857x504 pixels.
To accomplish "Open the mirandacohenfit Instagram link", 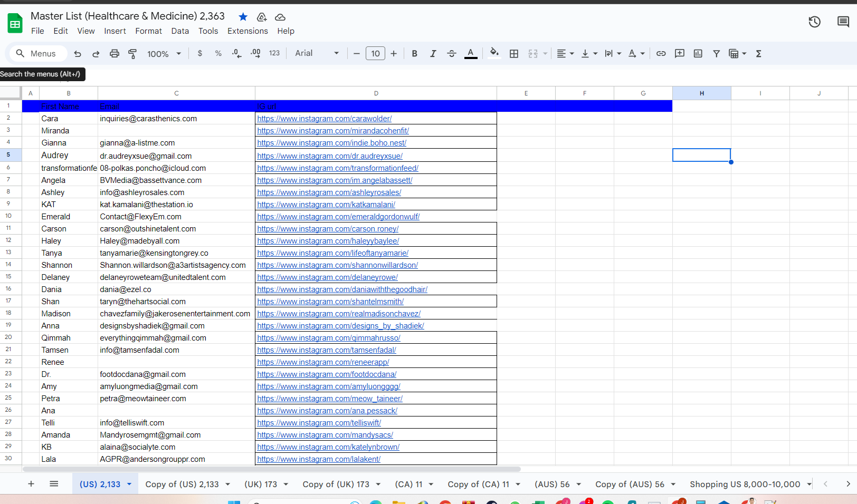I will [333, 131].
